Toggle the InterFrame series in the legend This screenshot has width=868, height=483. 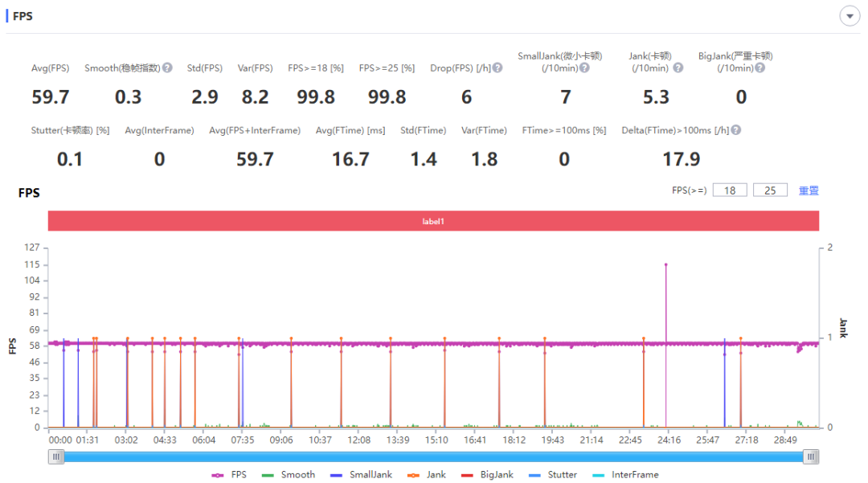(x=625, y=475)
